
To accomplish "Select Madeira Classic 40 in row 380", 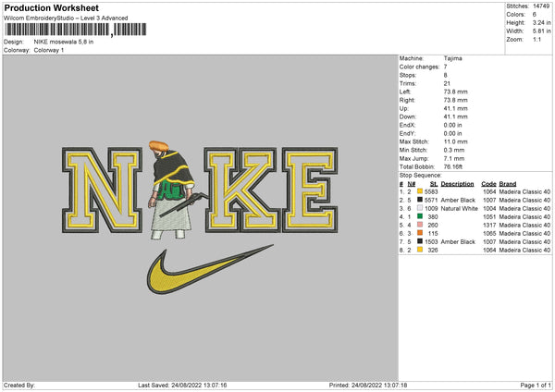I will [524, 217].
